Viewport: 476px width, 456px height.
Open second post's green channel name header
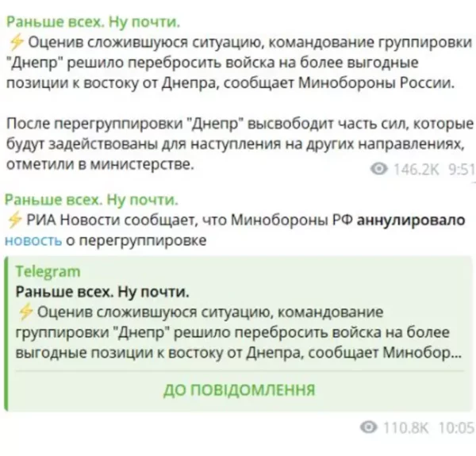point(91,200)
